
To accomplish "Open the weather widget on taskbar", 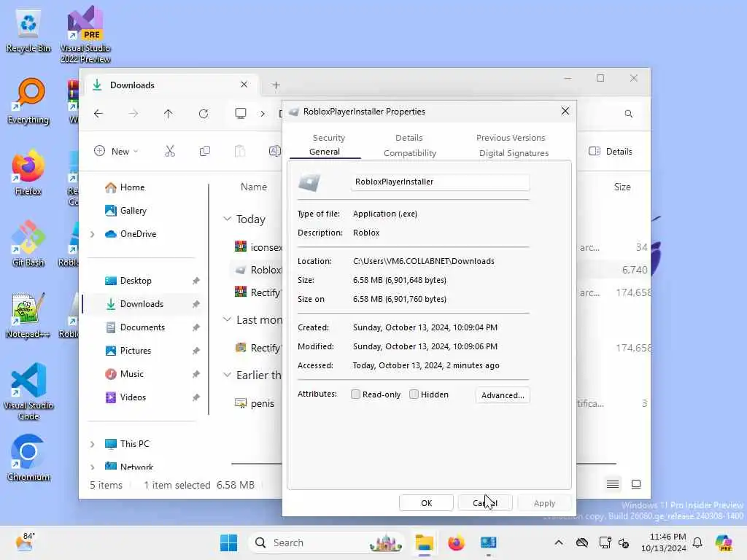I will click(x=25, y=542).
